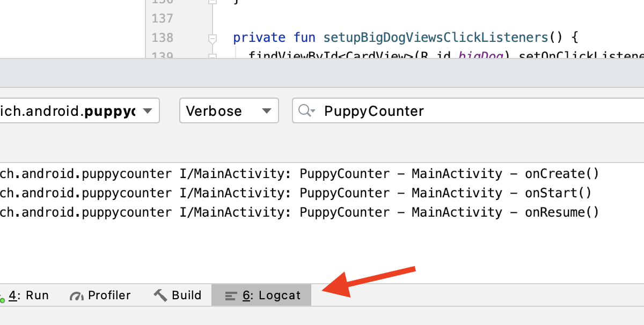Select the 6: Logcat tab label
The image size is (644, 325).
pos(272,296)
